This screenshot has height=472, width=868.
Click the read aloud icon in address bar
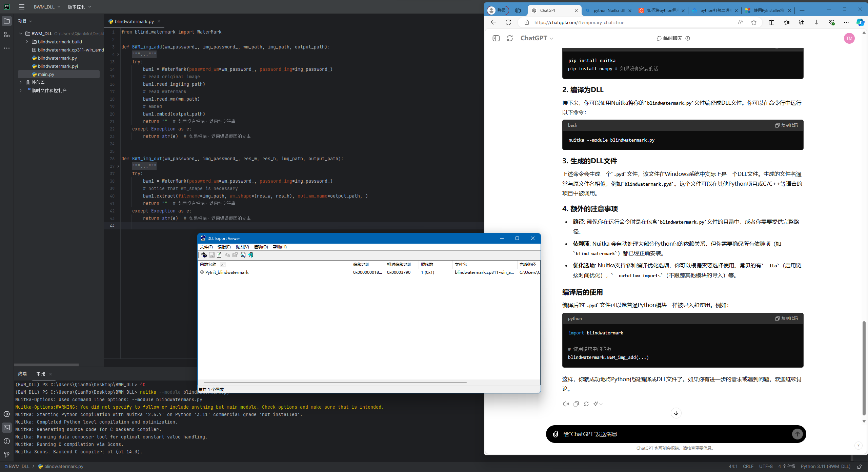point(740,22)
